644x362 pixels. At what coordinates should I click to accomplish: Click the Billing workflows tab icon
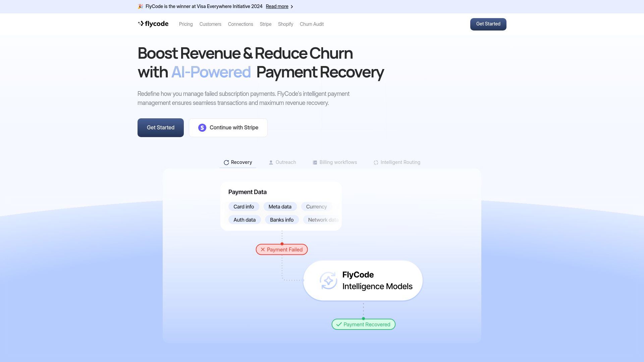coord(315,162)
